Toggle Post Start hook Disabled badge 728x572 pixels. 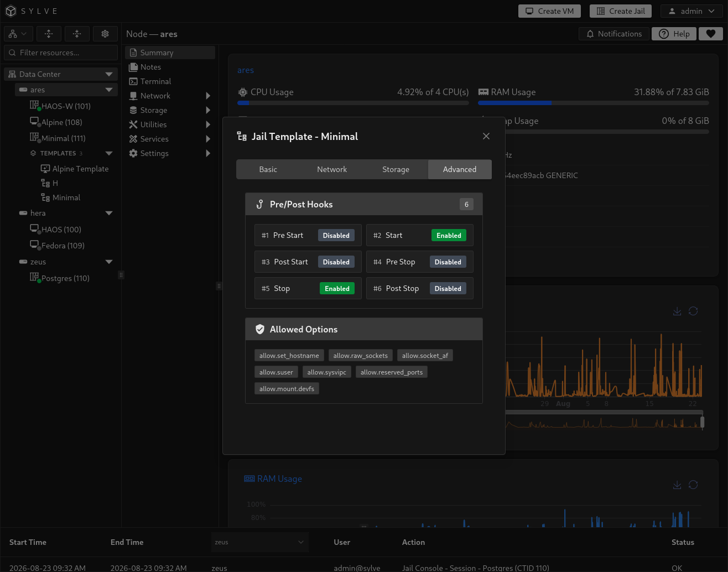336,262
